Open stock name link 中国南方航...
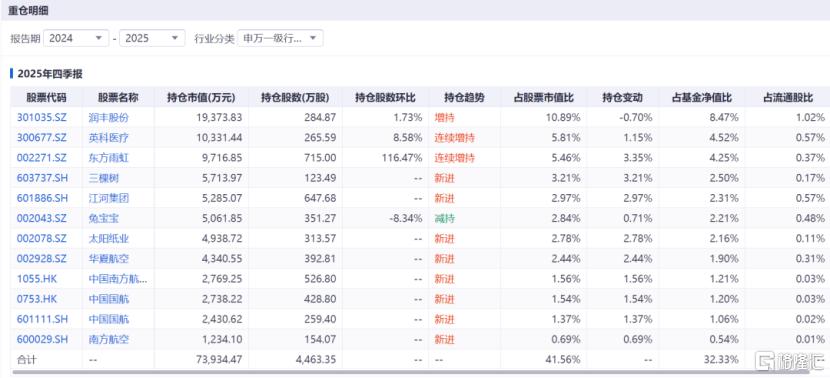830x378 pixels. 118,278
